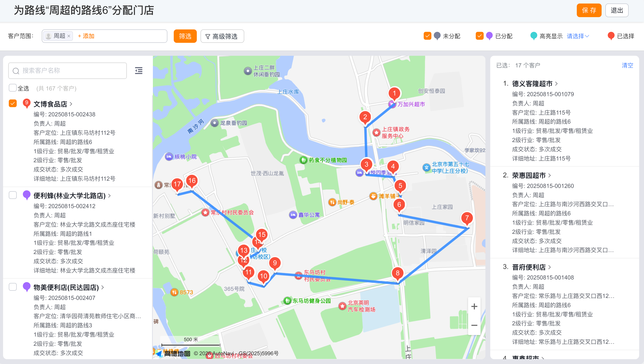644x364 pixels.
Task: Click the collapse list panel icon
Action: tap(139, 70)
